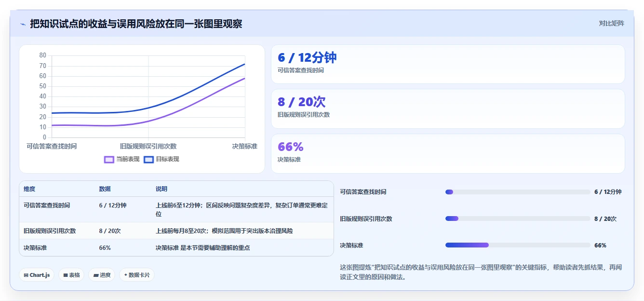
Task: Toggle the 当前表现 legend swatch
Action: 109,159
